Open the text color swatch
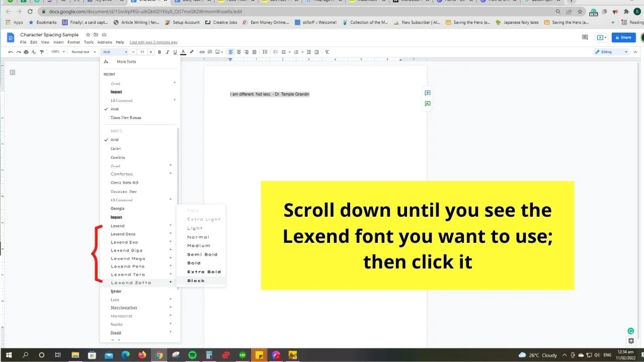 click(183, 52)
